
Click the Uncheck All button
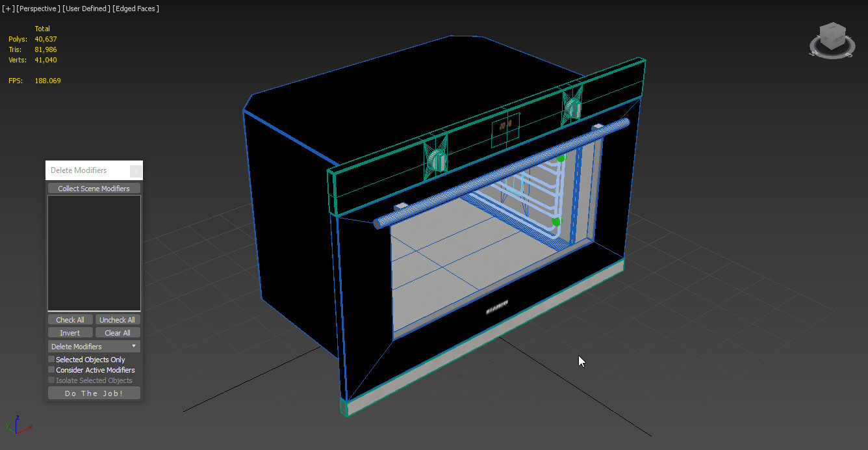click(x=118, y=319)
